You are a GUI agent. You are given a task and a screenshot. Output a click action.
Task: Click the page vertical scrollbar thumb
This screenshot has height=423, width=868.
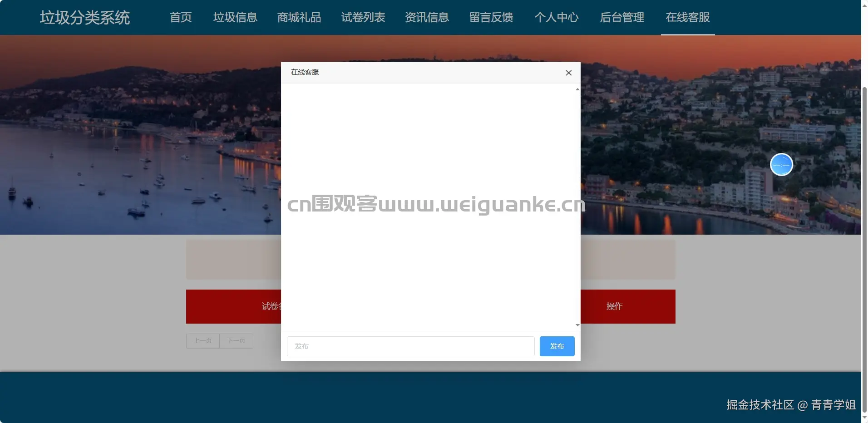(864, 249)
